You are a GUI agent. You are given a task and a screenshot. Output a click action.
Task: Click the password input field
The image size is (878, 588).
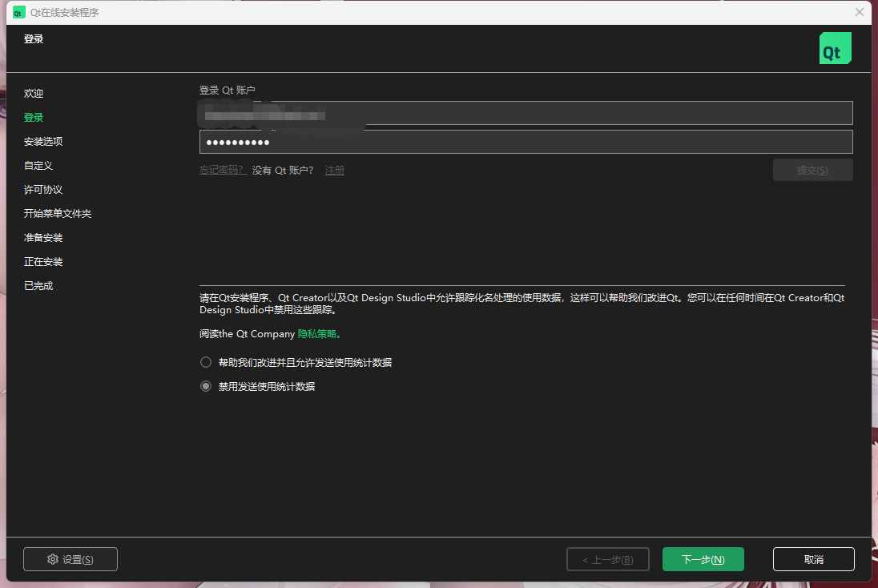[x=526, y=142]
